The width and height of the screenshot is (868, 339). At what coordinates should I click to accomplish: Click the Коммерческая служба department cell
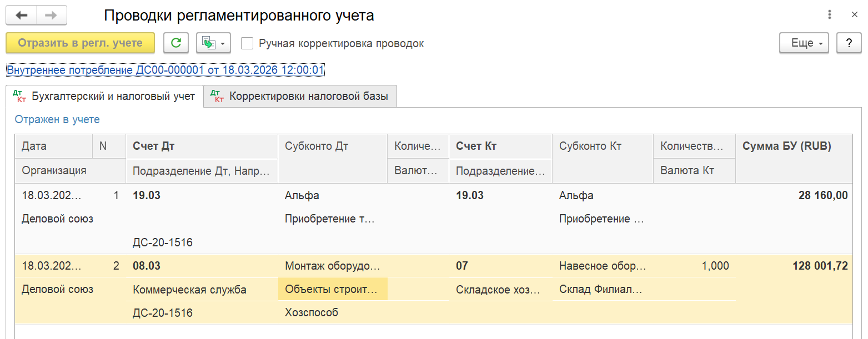tap(202, 290)
